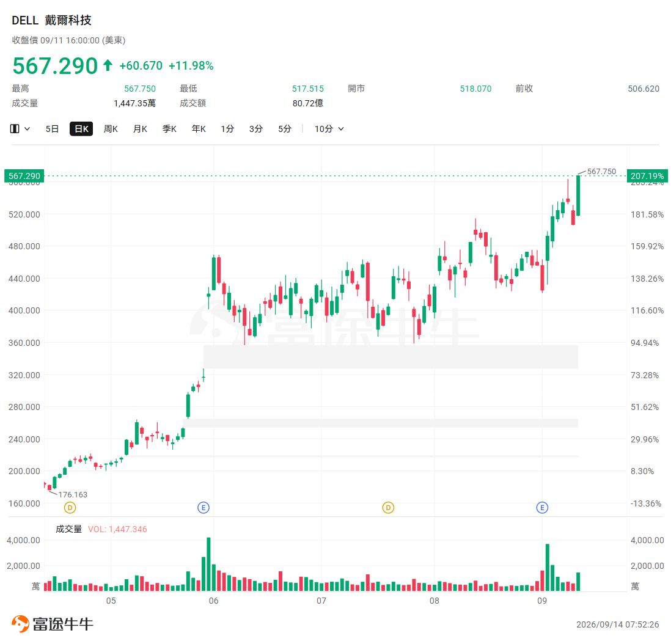Screen dimensions: 671x644
Task: Click the earnings E marker near 06
Action: (x=204, y=508)
